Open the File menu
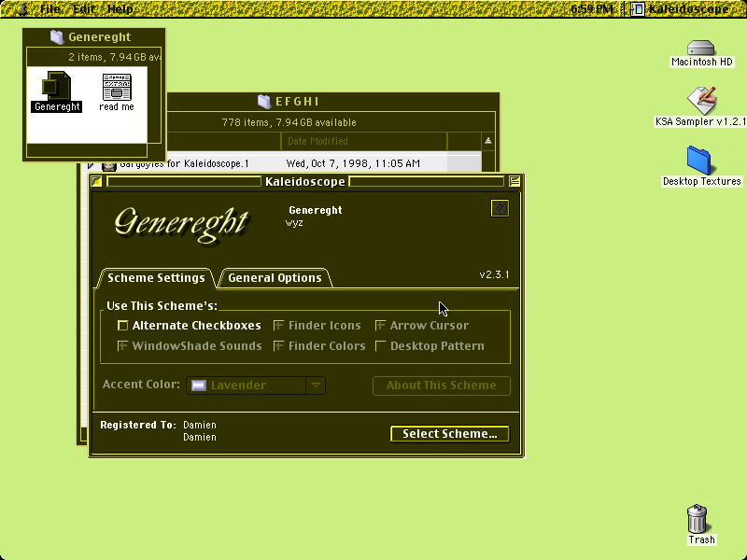Viewport: 747px width, 560px height. tap(50, 8)
